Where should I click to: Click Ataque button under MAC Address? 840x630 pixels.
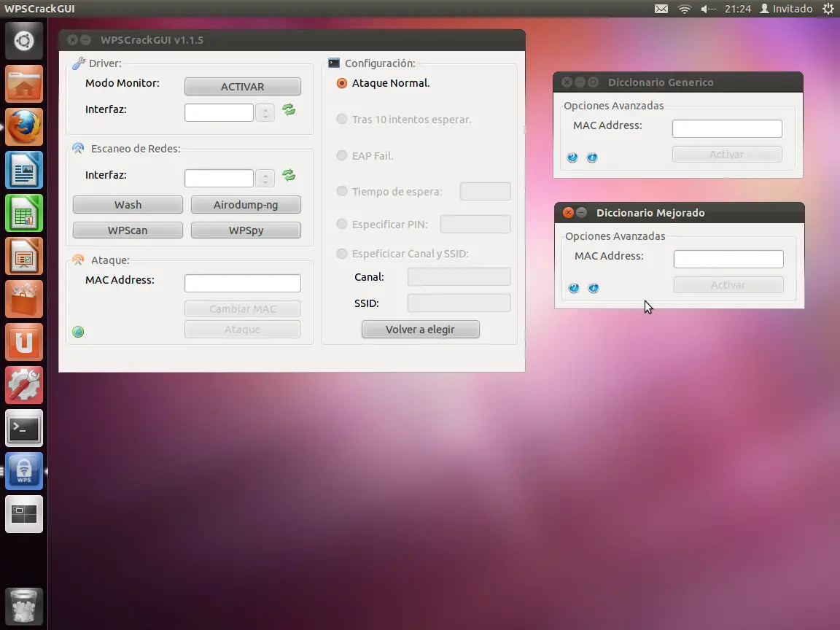tap(243, 330)
